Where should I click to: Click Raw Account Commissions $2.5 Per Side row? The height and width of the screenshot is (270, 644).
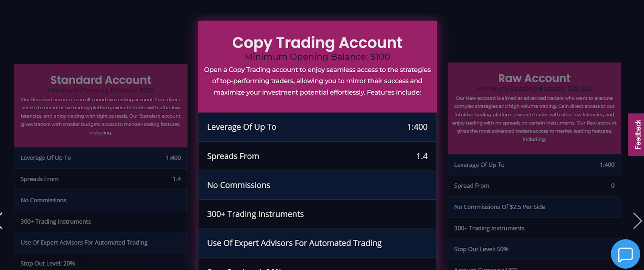point(534,207)
